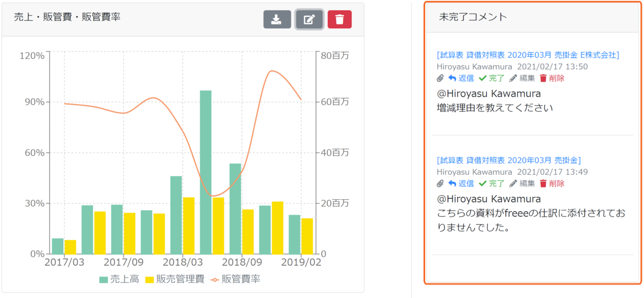Click the 2018/09 x-axis label
The image size is (644, 298).
242,263
